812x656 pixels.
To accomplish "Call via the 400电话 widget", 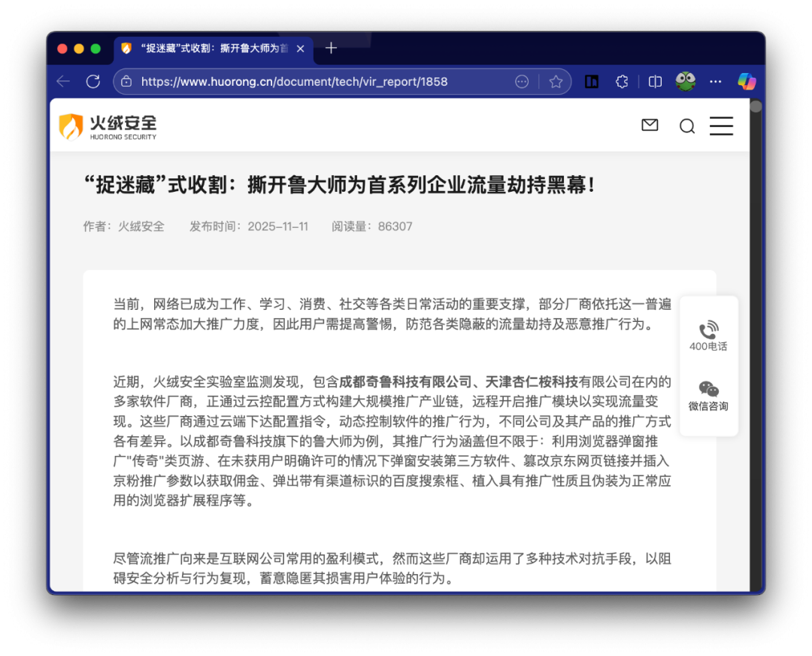I will (x=708, y=336).
